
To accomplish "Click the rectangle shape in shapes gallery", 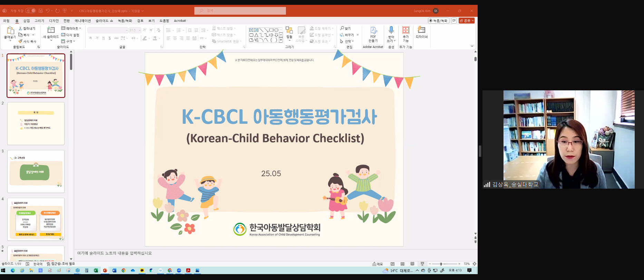I will click(271, 30).
